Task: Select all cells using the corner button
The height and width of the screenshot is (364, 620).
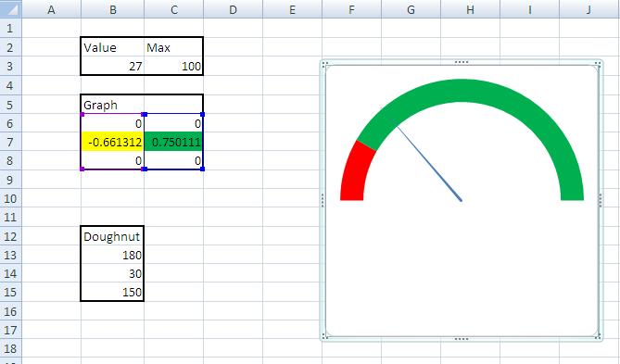Action: (11, 8)
